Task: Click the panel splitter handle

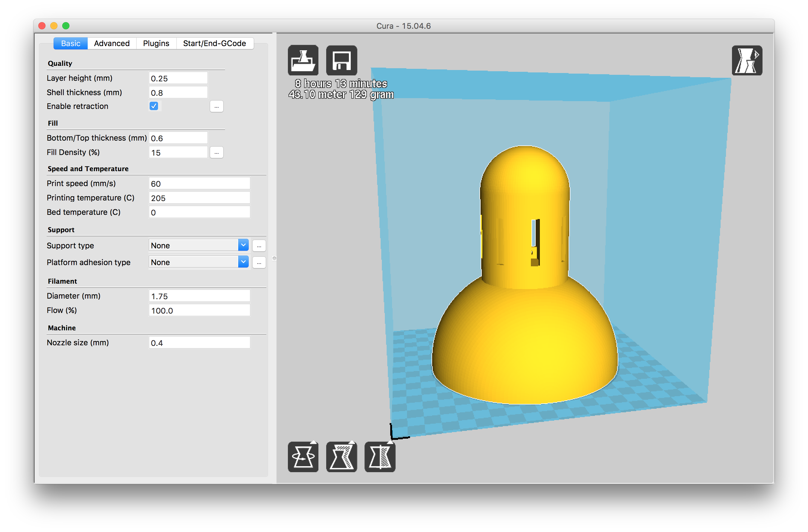Action: pos(274,259)
